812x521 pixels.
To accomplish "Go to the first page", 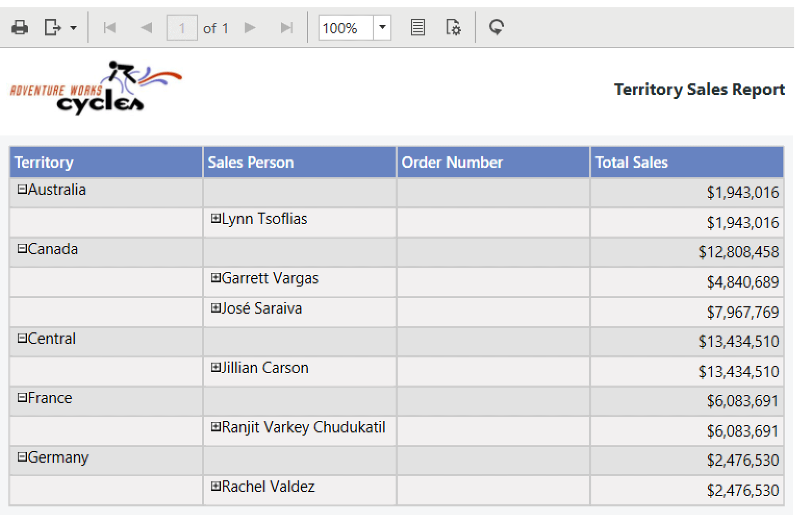I will tap(110, 27).
